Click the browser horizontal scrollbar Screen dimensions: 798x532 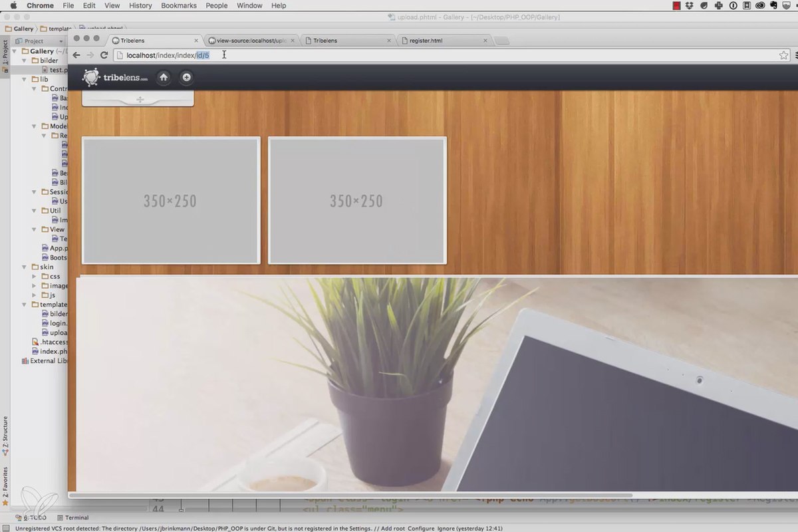click(351, 495)
